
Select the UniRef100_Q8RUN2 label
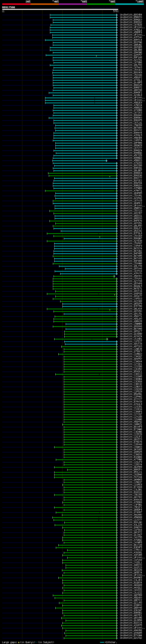(131, 45)
